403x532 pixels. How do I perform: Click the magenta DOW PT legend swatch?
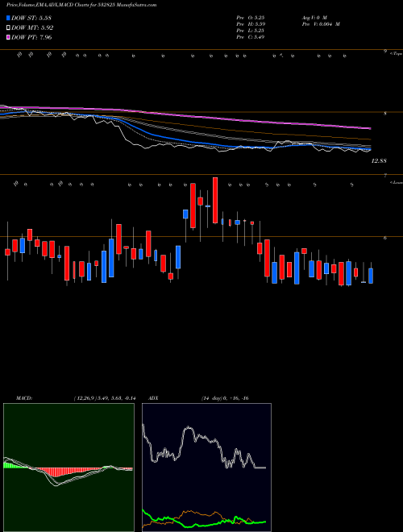pyautogui.click(x=9, y=37)
